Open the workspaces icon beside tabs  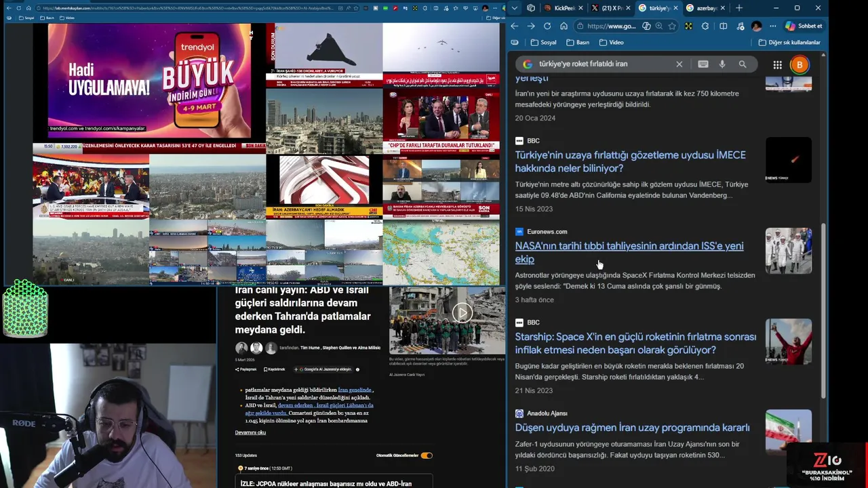click(x=531, y=8)
